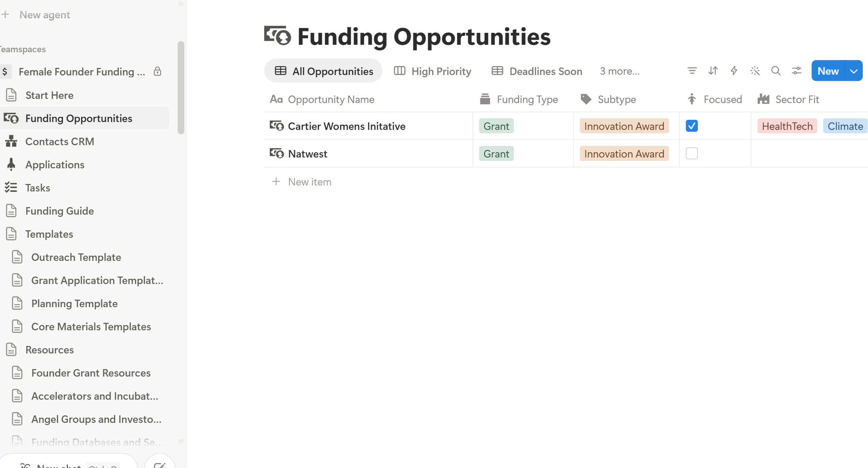Add a row with New item
The height and width of the screenshot is (468, 868).
[x=309, y=182]
